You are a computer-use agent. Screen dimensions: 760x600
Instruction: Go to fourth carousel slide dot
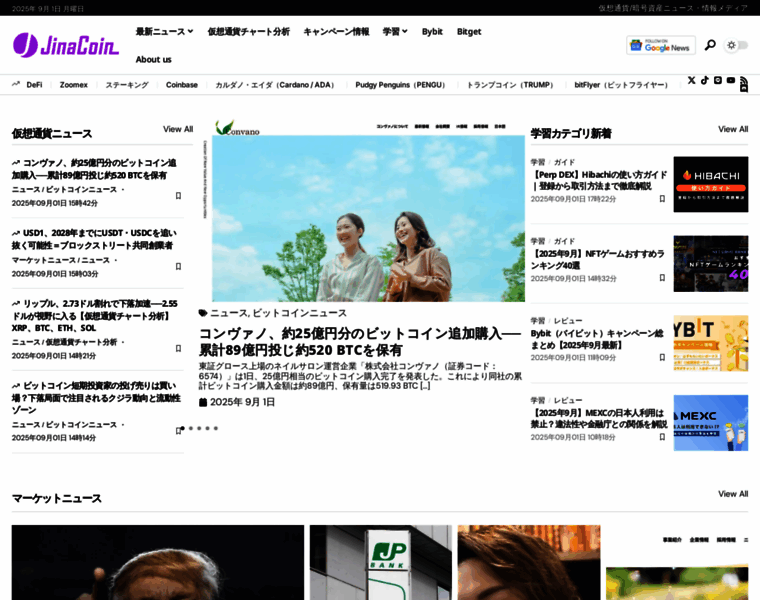(x=207, y=428)
